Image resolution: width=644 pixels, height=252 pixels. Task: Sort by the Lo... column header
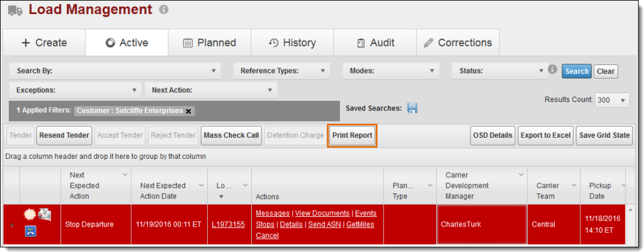[x=224, y=186]
